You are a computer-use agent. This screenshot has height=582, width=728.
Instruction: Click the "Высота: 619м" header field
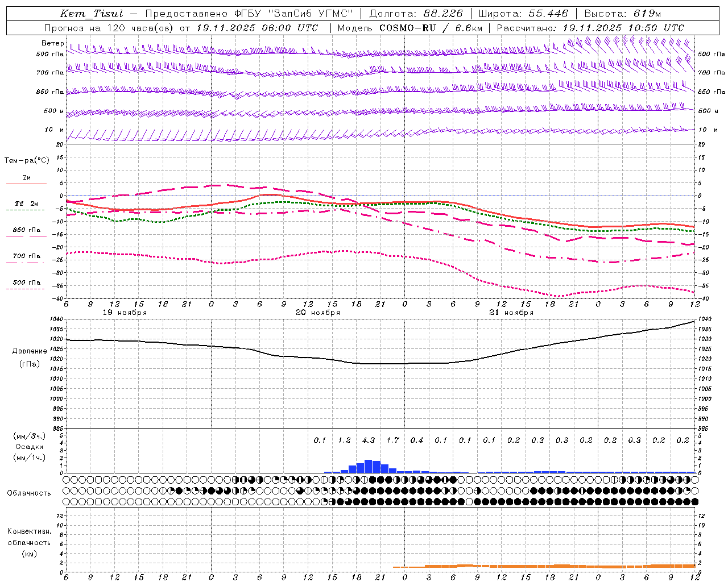623,14
